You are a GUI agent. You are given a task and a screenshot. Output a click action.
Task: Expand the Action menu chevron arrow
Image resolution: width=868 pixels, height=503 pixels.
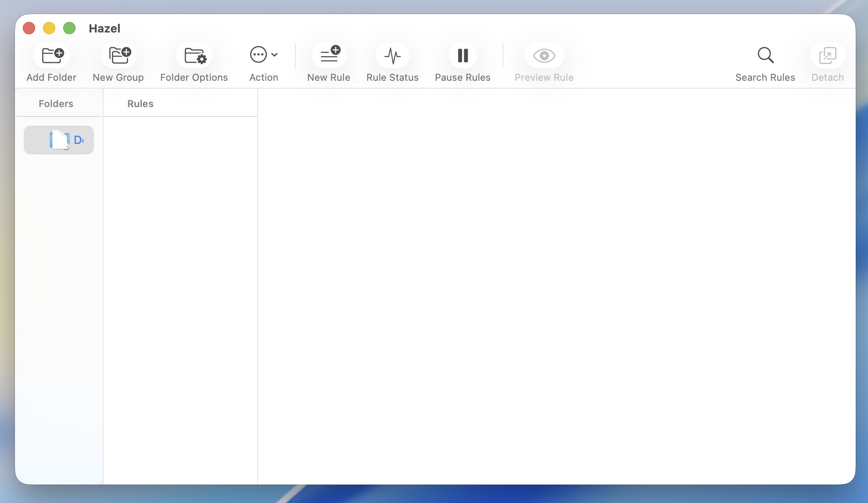[275, 55]
